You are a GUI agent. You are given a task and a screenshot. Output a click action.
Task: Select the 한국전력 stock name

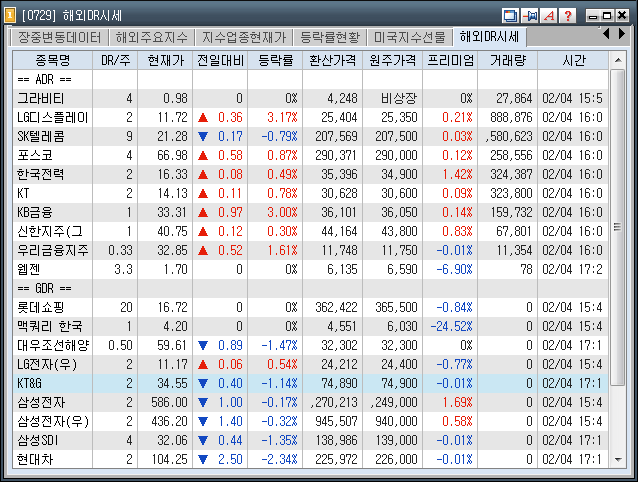(x=40, y=174)
